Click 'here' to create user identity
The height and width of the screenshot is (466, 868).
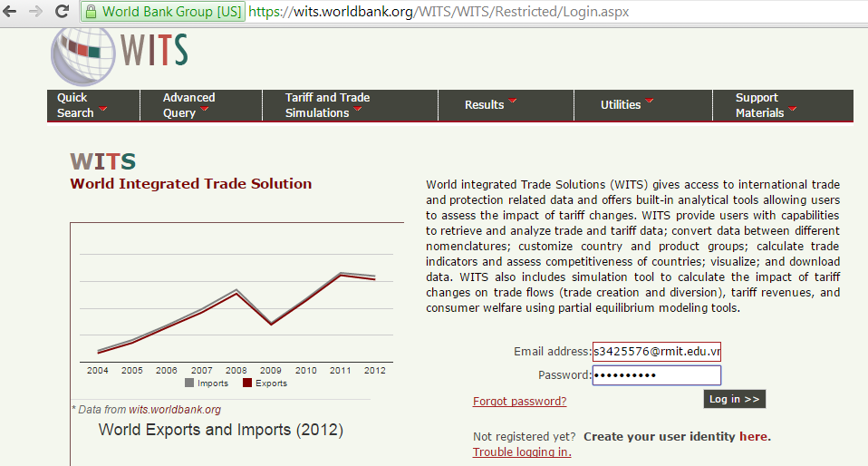pos(753,436)
